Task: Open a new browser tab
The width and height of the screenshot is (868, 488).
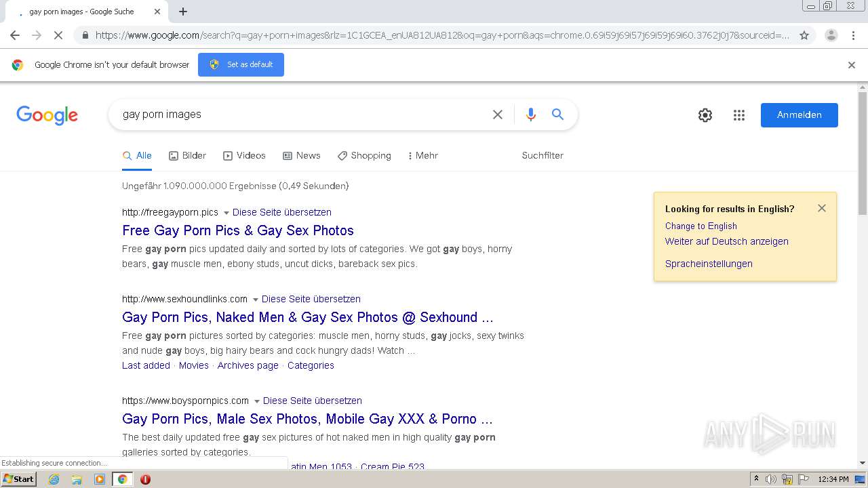Action: coord(183,12)
